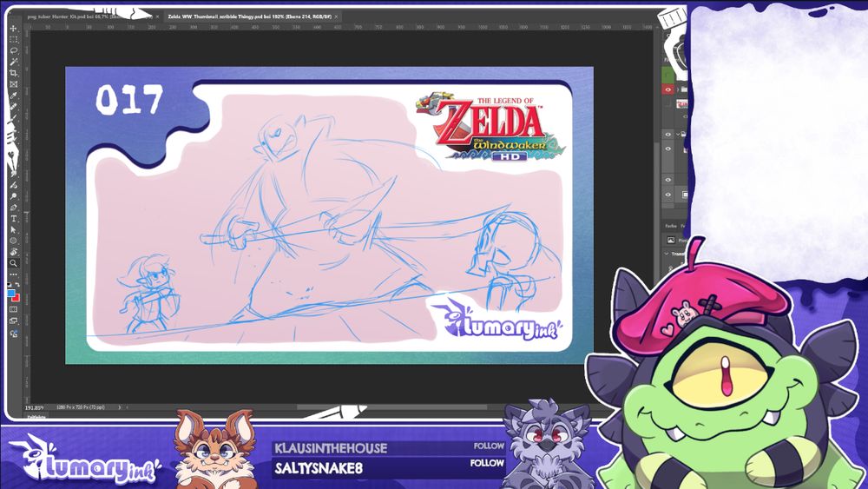Select the Healing Brush tool

[x=13, y=106]
